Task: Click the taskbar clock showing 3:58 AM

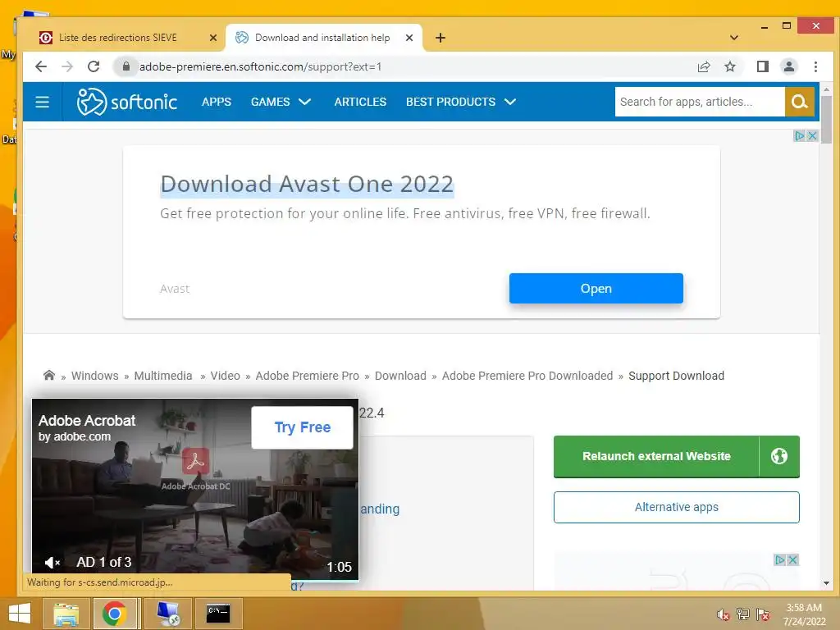Action: pos(804,614)
